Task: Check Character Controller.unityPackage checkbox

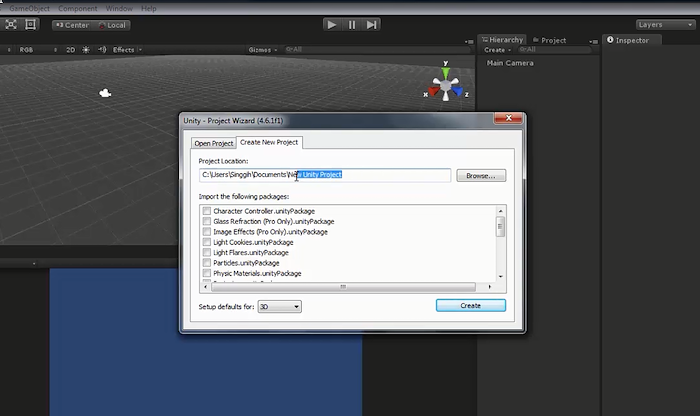Action: tap(207, 211)
